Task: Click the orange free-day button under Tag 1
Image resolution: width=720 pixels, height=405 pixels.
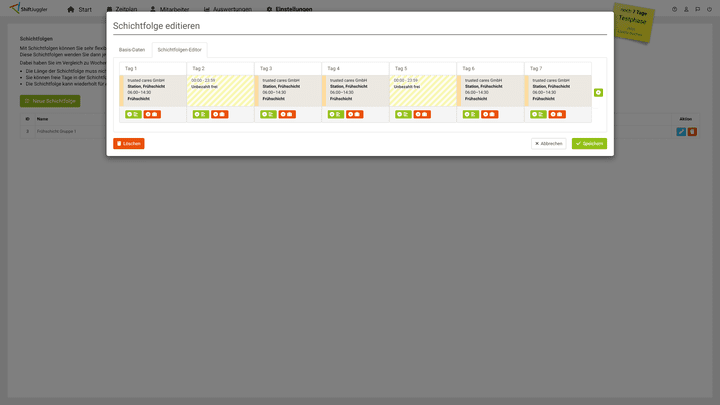Action: pos(152,114)
